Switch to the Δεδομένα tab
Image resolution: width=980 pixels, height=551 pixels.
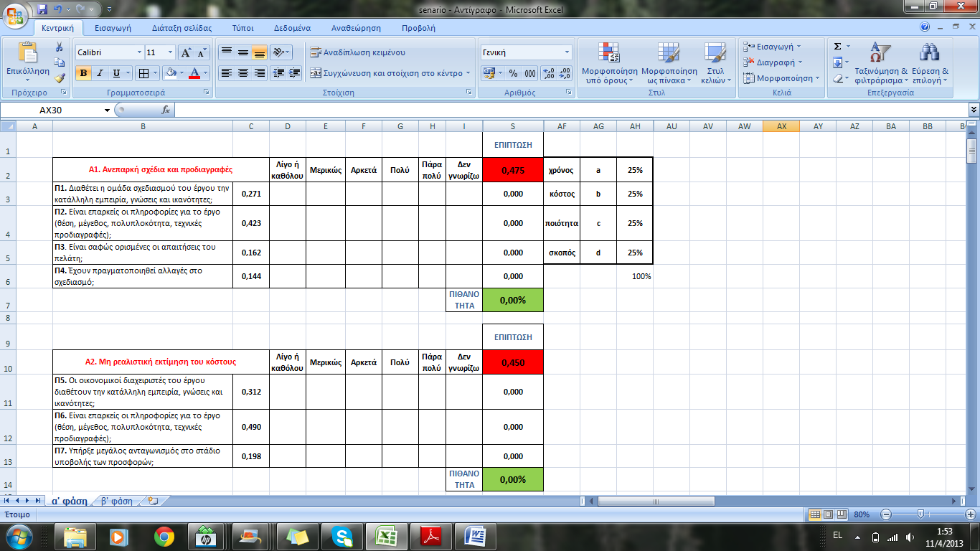click(292, 28)
